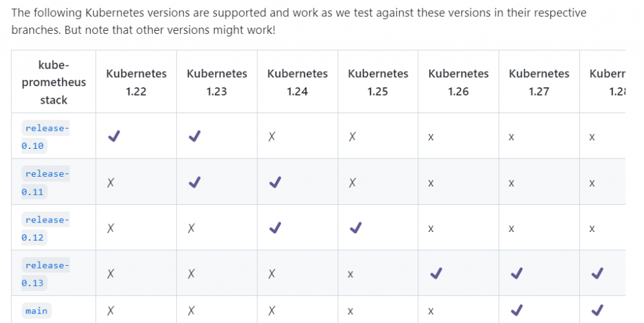Click checkmark for release-0.12 on Kubernetes 1.25
Screen dimensions: 644x323
(355, 228)
